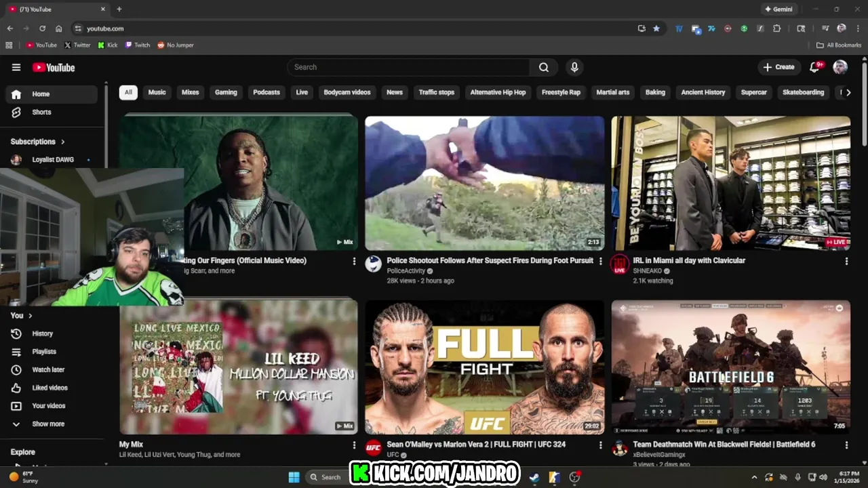Expand Subscriptions section chevron
The width and height of the screenshot is (868, 488).
[x=63, y=142]
